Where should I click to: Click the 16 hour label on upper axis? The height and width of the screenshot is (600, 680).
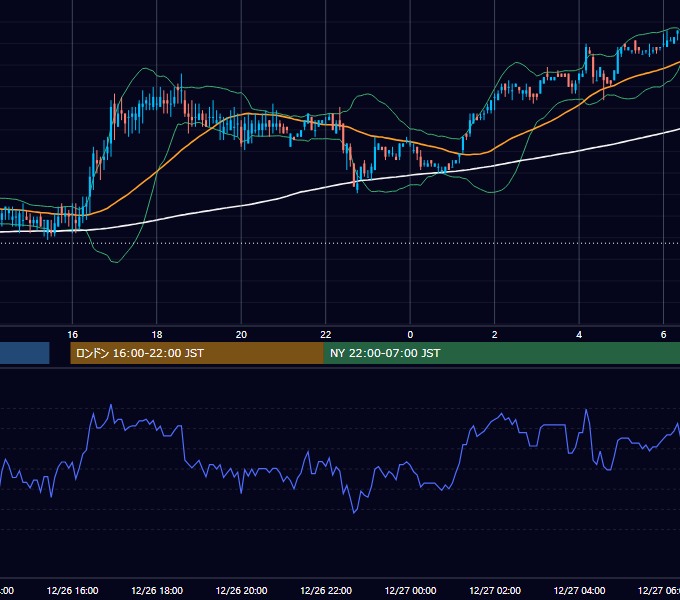[72, 335]
